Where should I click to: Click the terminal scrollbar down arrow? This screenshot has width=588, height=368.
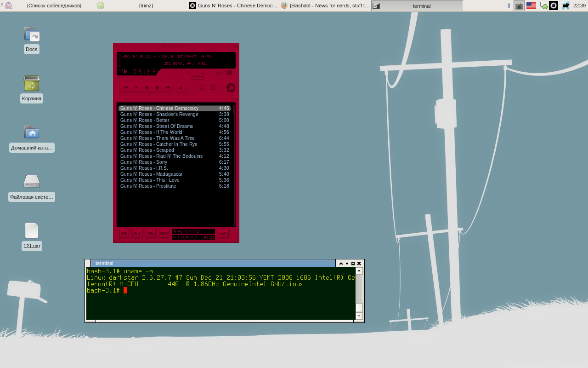[x=359, y=316]
